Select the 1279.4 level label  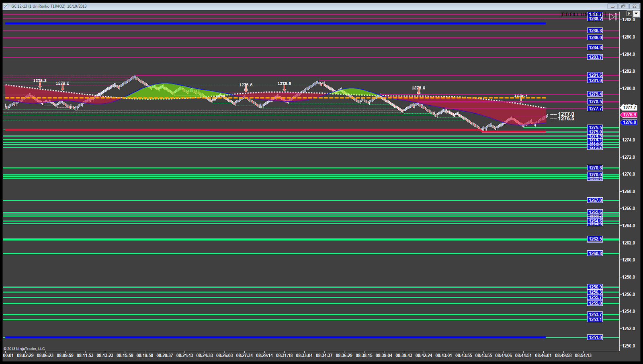(x=595, y=94)
